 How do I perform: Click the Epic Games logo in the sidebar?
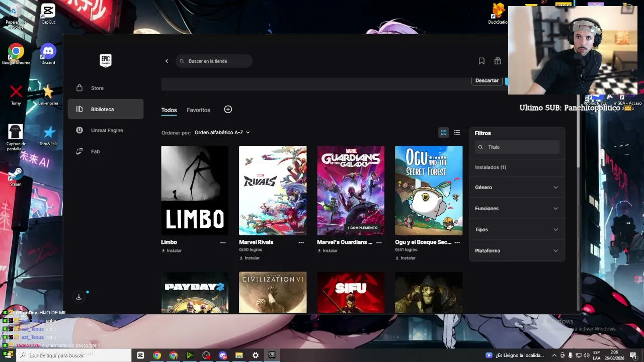(x=105, y=61)
